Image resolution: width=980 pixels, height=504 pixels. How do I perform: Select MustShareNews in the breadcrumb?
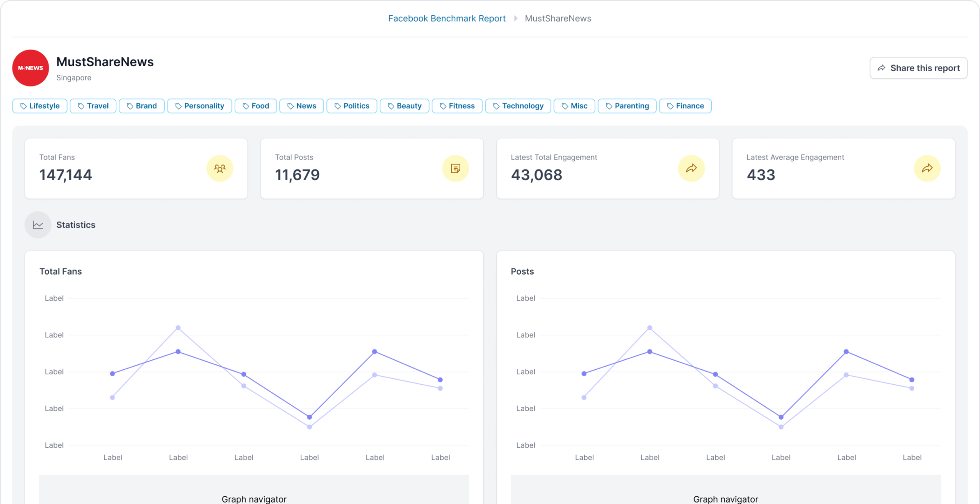558,18
